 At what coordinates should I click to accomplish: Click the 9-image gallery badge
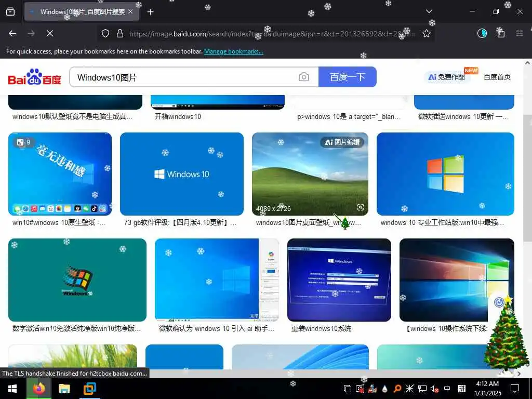coord(24,142)
